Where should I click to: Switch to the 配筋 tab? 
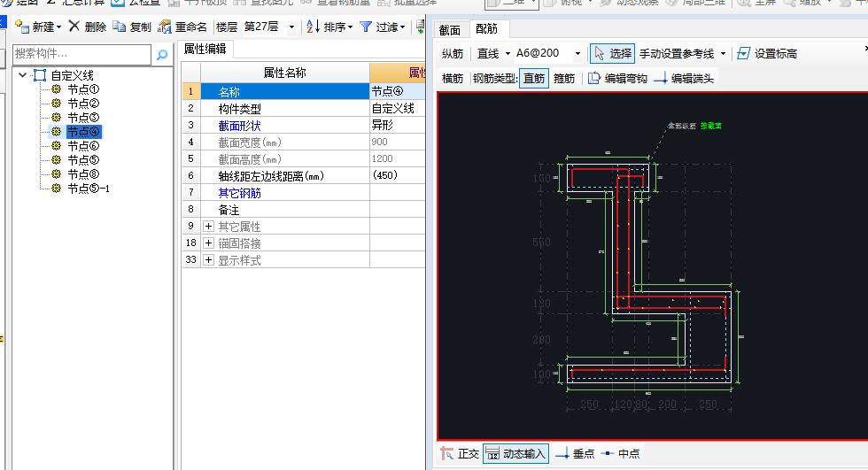486,28
